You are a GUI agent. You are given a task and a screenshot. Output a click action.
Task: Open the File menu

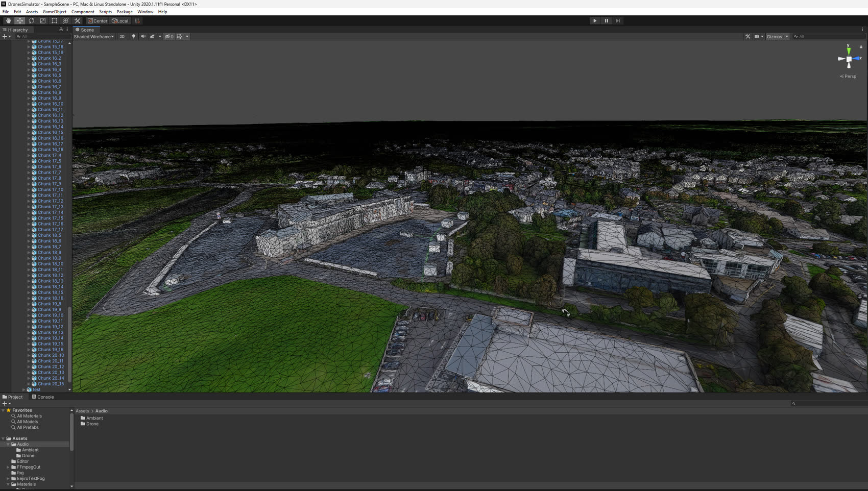click(6, 12)
